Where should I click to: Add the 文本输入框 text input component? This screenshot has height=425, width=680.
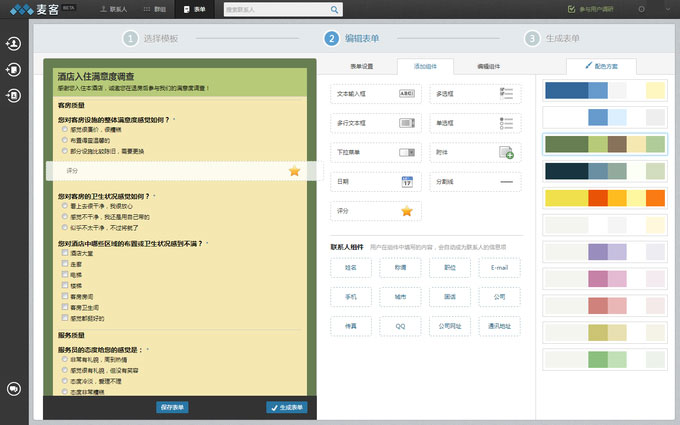pos(375,93)
